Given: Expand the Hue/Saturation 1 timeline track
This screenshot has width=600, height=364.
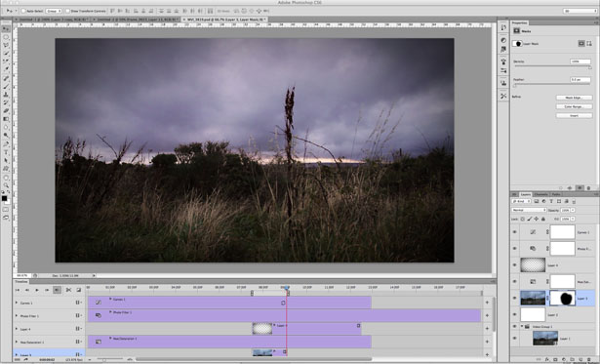Looking at the screenshot, I should pos(16,342).
